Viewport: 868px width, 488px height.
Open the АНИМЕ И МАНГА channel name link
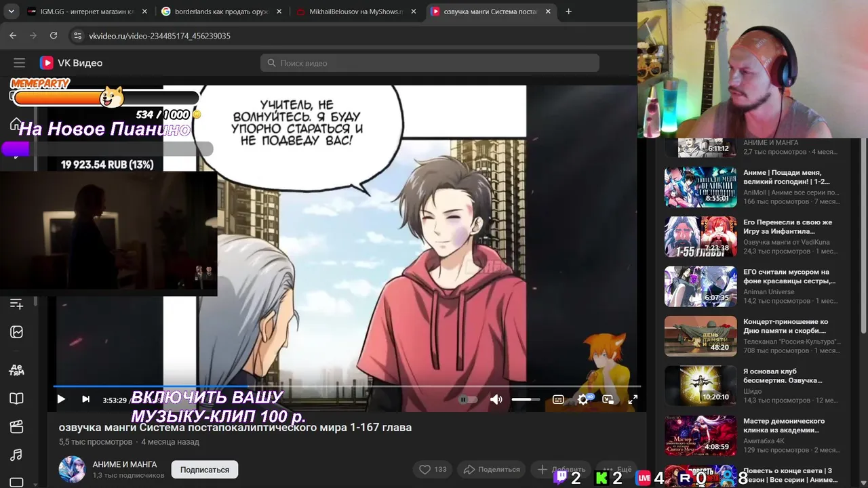coord(125,464)
